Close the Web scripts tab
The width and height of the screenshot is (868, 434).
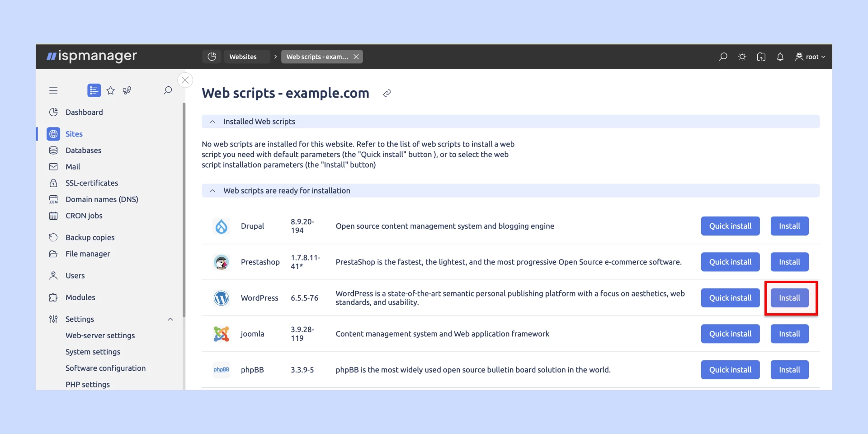point(356,57)
